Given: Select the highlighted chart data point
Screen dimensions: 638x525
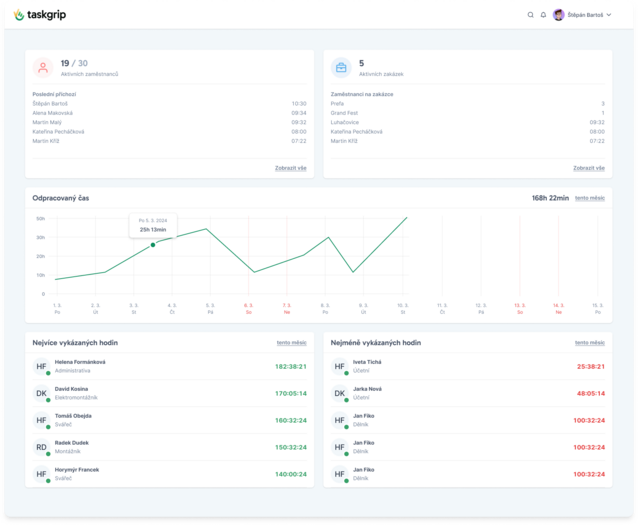Looking at the screenshot, I should (x=153, y=245).
